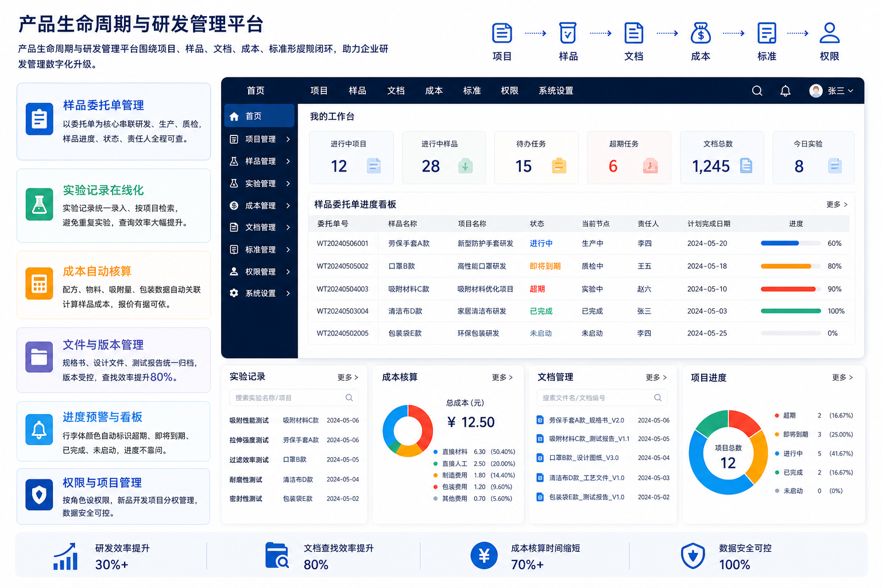
Task: Click the 60% progress bar for WT20240506001
Action: point(791,243)
